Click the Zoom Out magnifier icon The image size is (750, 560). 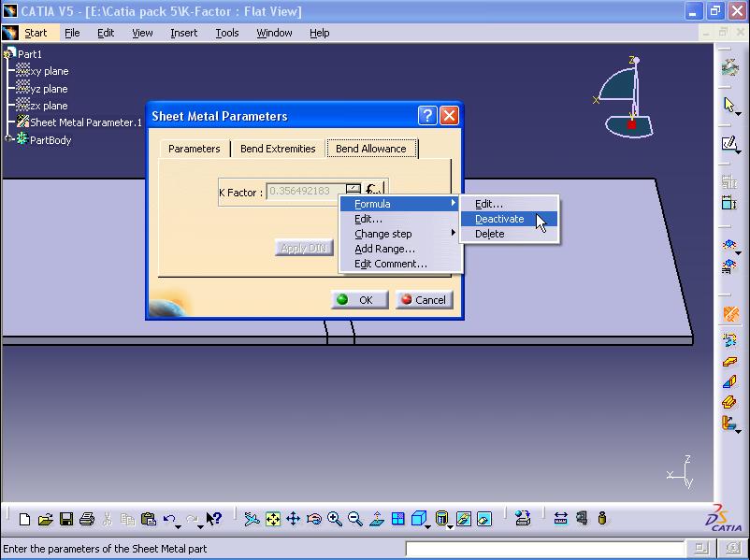(355, 519)
